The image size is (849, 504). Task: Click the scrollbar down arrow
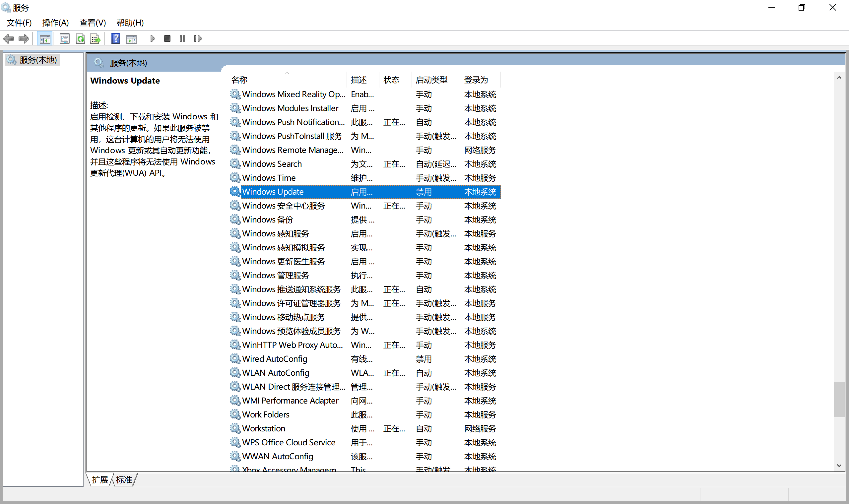(x=839, y=466)
